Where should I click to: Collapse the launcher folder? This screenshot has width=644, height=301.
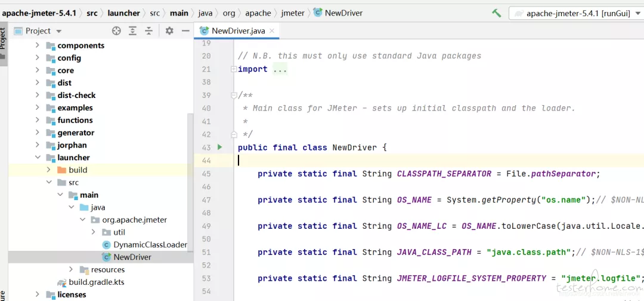[x=38, y=158]
